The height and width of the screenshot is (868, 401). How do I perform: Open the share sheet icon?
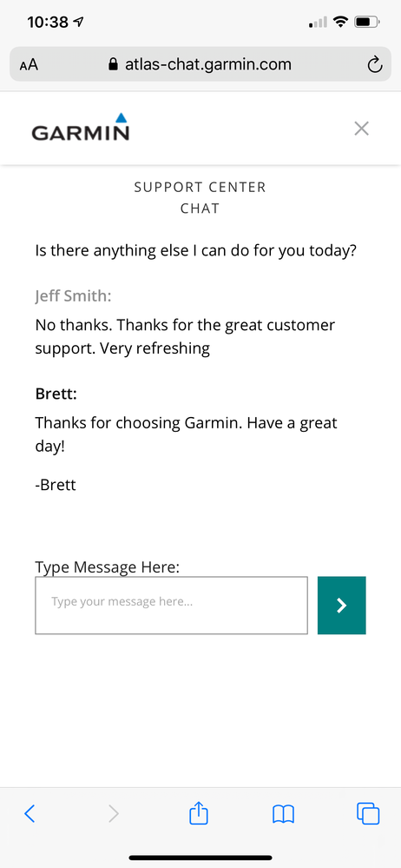(199, 812)
